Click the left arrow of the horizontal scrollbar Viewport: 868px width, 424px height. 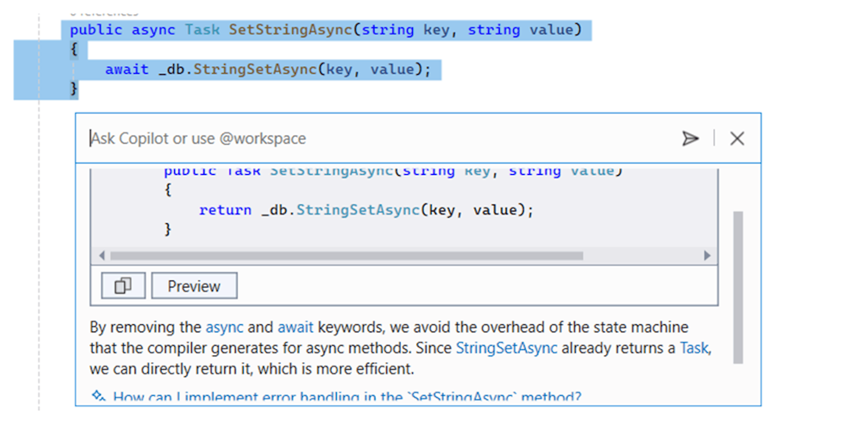[x=102, y=255]
